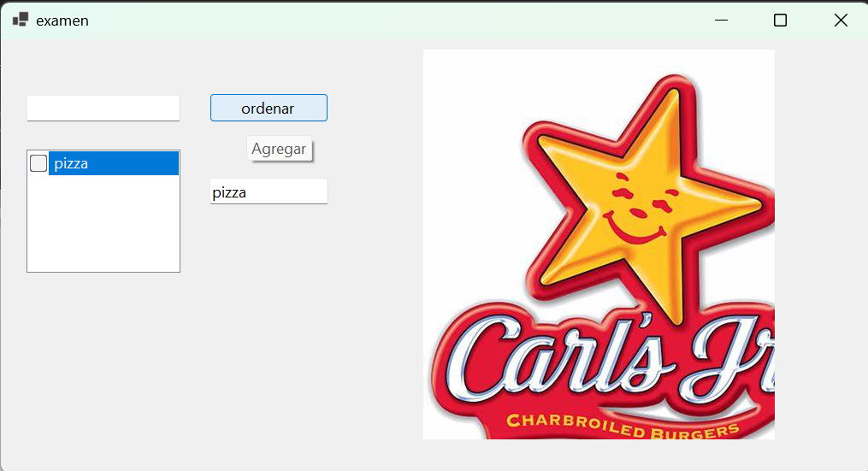The width and height of the screenshot is (868, 471).
Task: Click the empty white area of the checklist box
Action: click(x=103, y=224)
